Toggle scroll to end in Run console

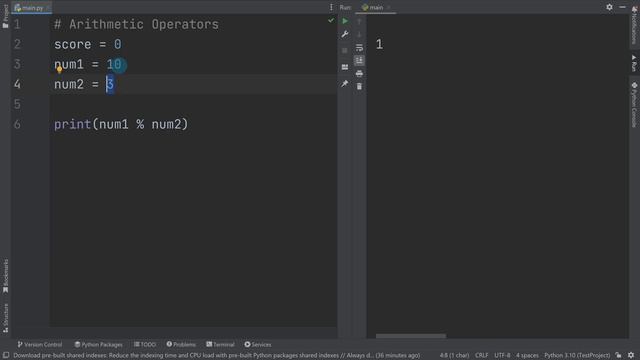359,61
